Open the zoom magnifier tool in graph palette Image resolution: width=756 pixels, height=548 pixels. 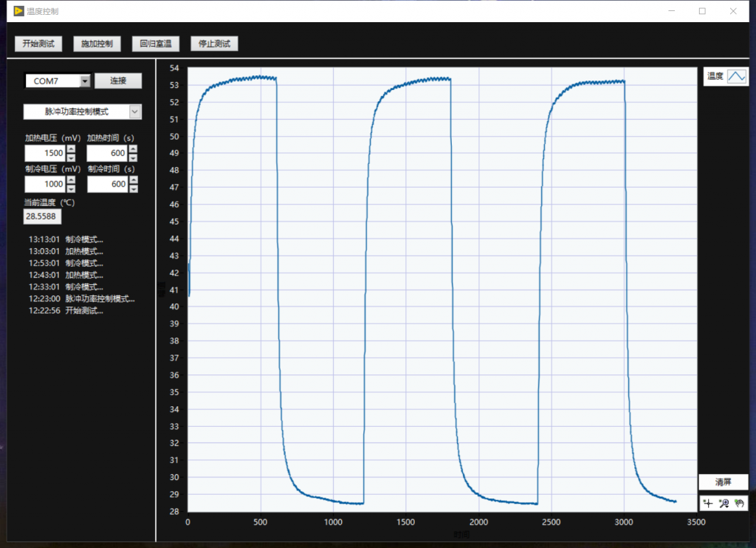point(724,503)
